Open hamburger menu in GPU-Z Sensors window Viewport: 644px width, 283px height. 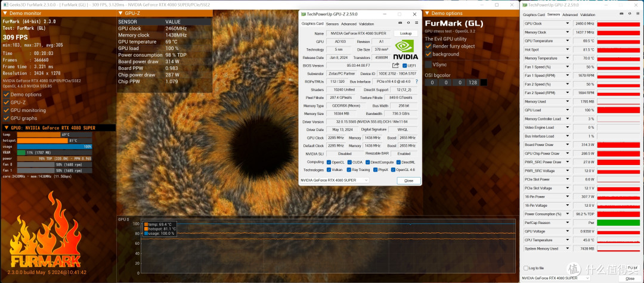pyautogui.click(x=637, y=14)
